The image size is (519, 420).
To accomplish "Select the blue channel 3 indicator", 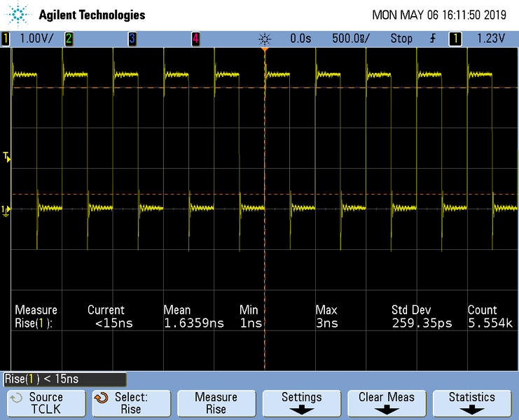I will point(132,38).
